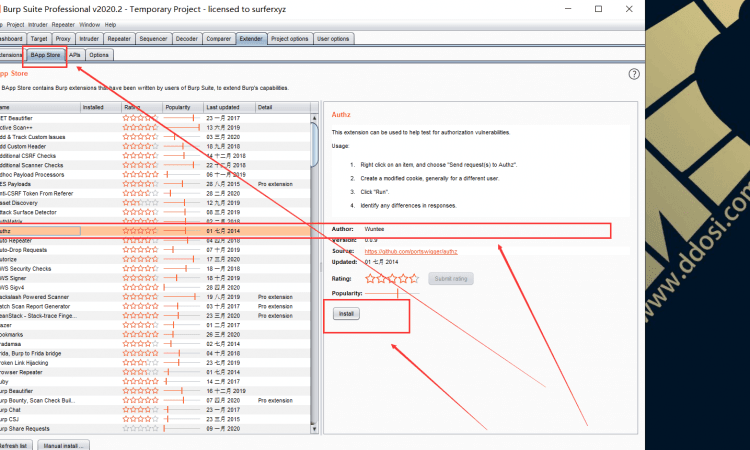Give Authz a three-star rating

(392, 278)
